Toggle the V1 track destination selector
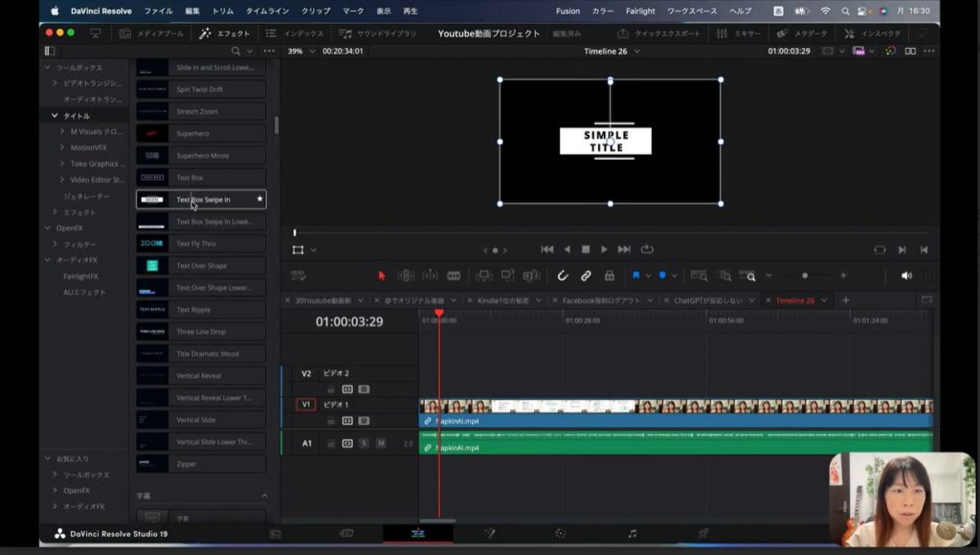The image size is (980, 555). [x=306, y=405]
